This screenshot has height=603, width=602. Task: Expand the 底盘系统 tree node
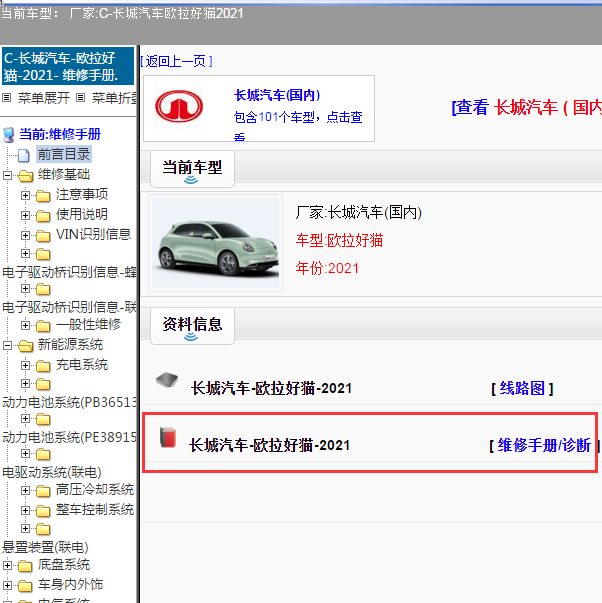(7, 566)
